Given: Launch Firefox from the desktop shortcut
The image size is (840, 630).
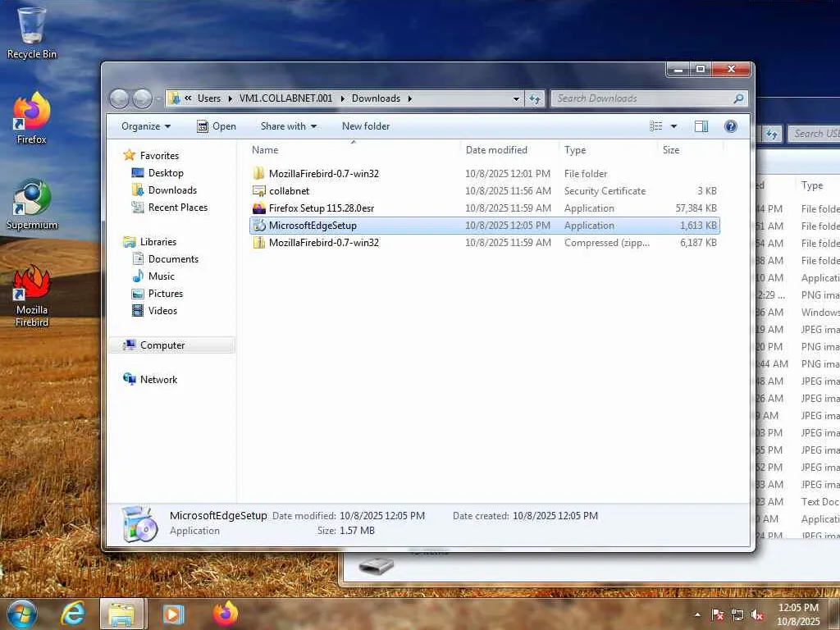Looking at the screenshot, I should click(x=32, y=118).
